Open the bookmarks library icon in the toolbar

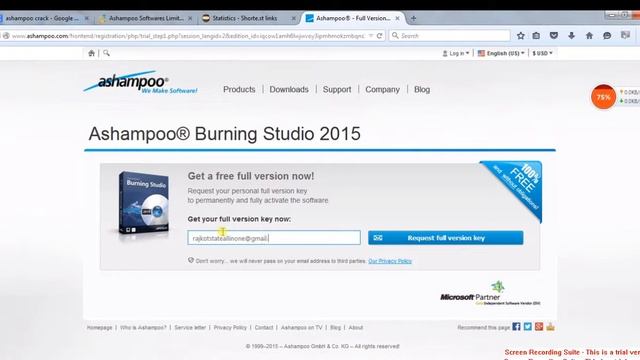[536, 36]
